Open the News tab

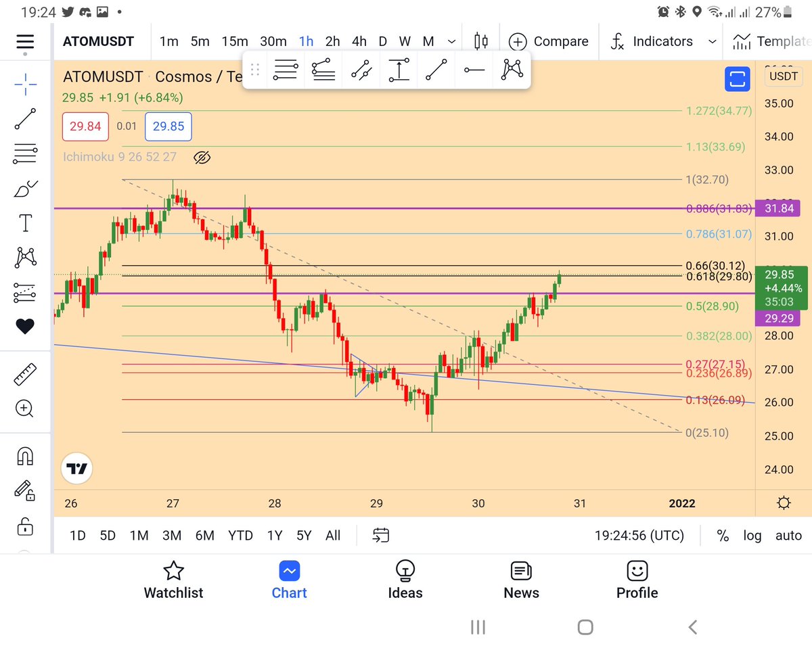(x=521, y=580)
